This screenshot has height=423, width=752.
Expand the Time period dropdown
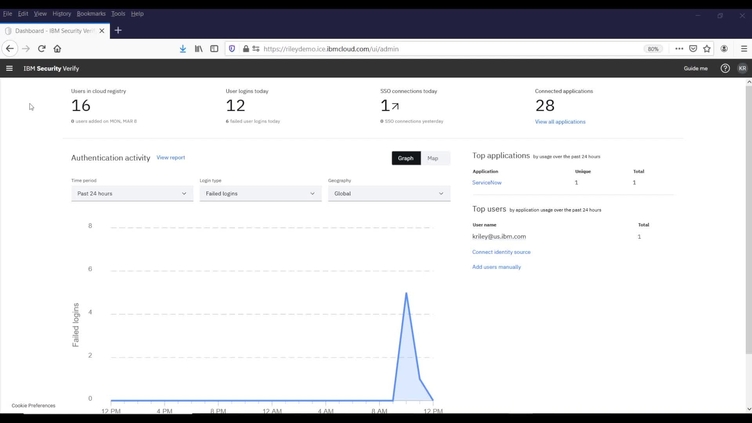coord(132,194)
